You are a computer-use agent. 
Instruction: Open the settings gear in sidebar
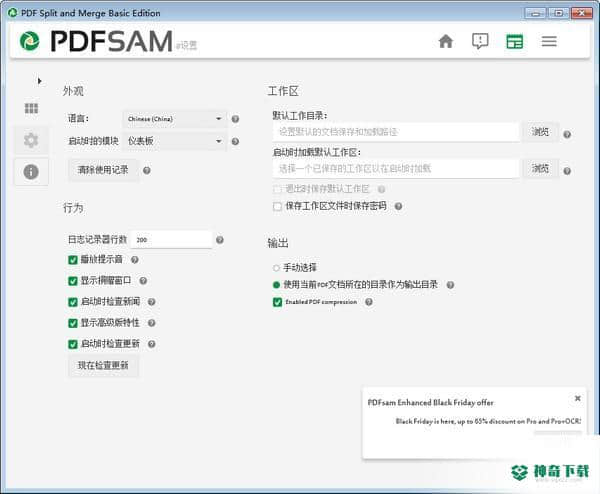click(x=31, y=140)
